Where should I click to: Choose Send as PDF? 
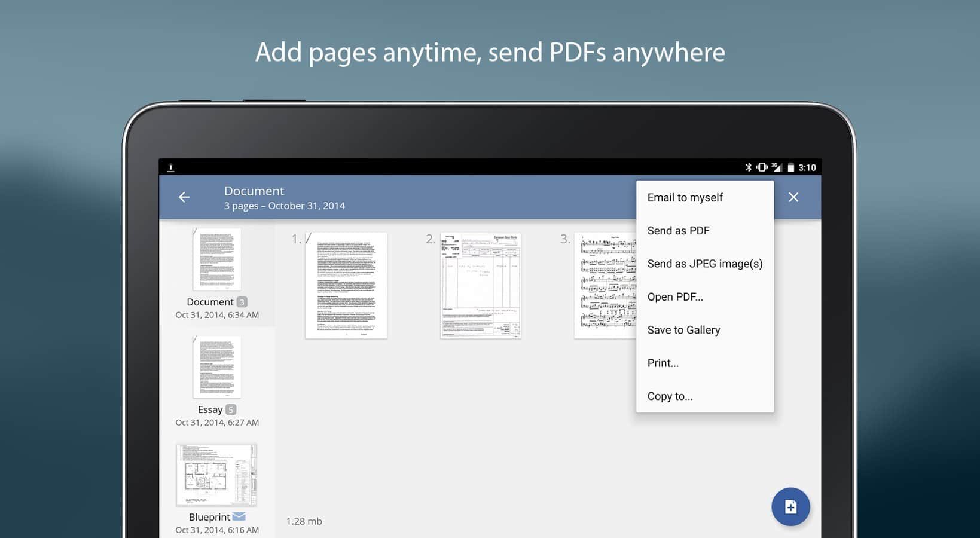[x=678, y=231]
